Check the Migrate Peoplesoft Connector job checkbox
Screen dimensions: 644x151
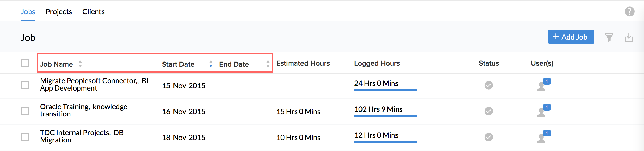point(25,85)
